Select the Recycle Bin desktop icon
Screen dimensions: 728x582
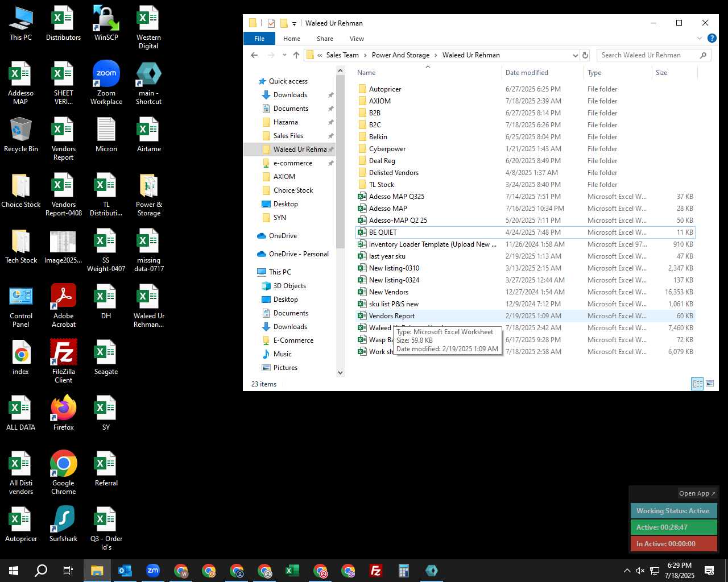[x=21, y=135]
